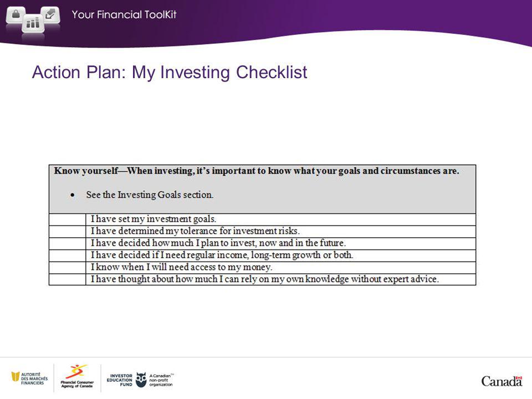Image resolution: width=532 pixels, height=399 pixels.
Task: Click 'Your Financial ToolKit' header title
Action: (124, 14)
